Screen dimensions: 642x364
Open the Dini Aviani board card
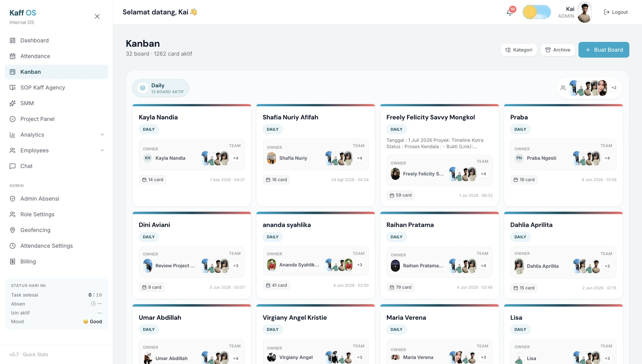pyautogui.click(x=192, y=255)
